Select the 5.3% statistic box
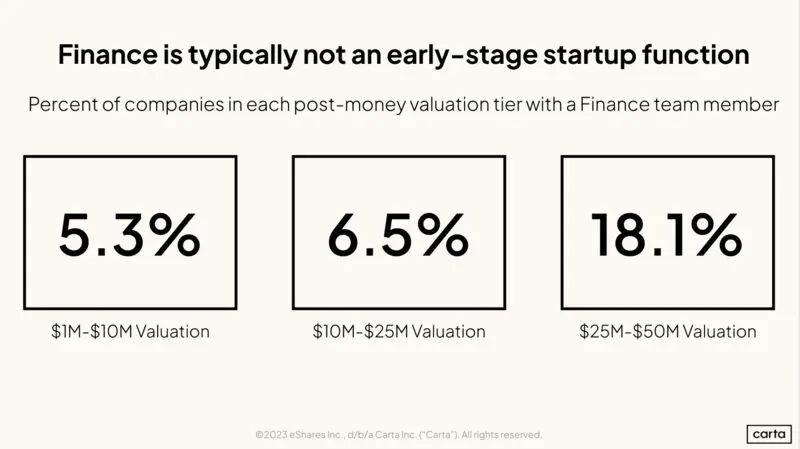Image resolution: width=800 pixels, height=449 pixels. coord(130,233)
